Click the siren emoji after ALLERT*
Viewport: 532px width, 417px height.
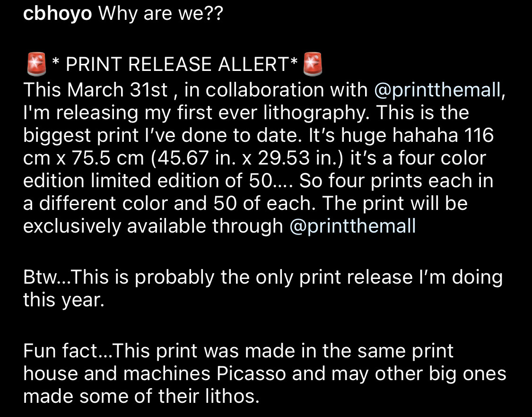tap(313, 64)
